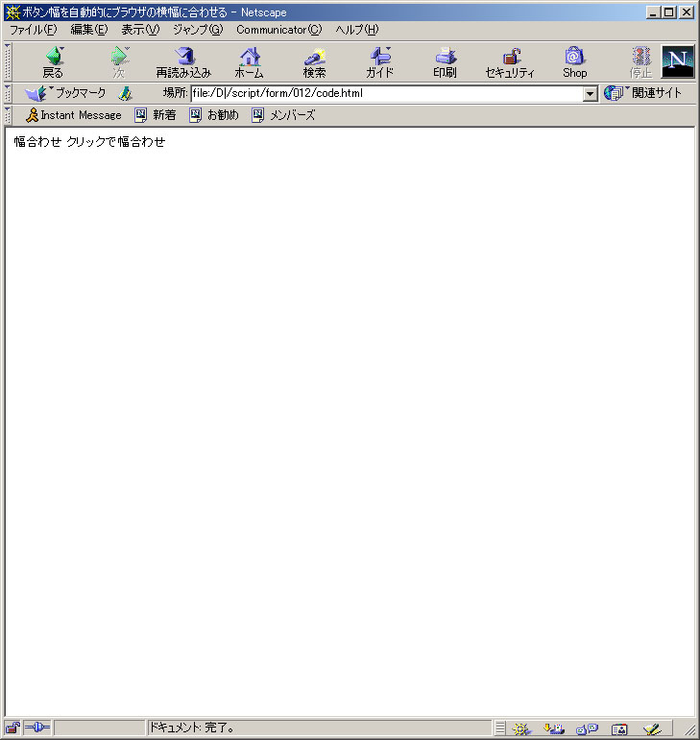
Task: Click the Stop (停止) traffic light icon
Action: click(641, 61)
